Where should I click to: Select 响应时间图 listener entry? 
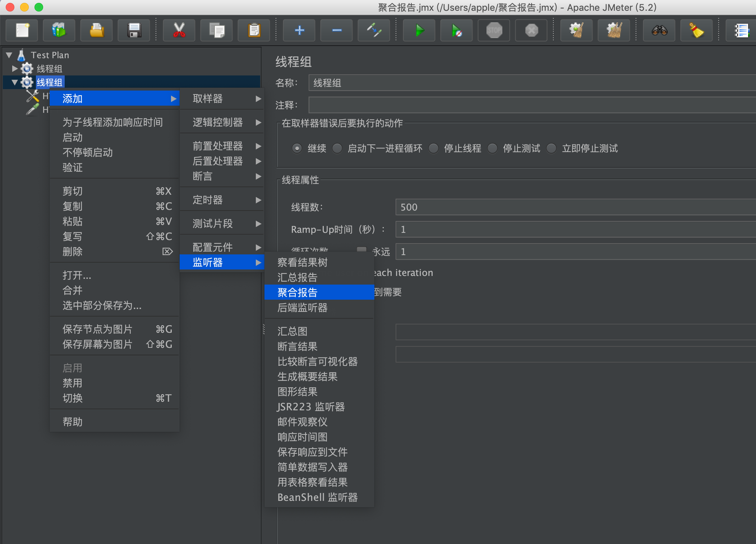(x=319, y=437)
